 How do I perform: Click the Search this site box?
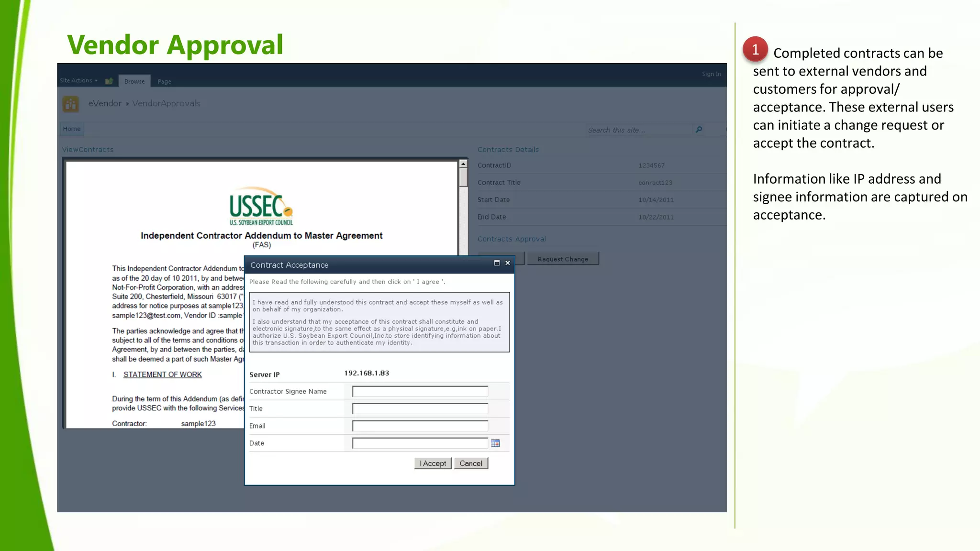pos(639,130)
